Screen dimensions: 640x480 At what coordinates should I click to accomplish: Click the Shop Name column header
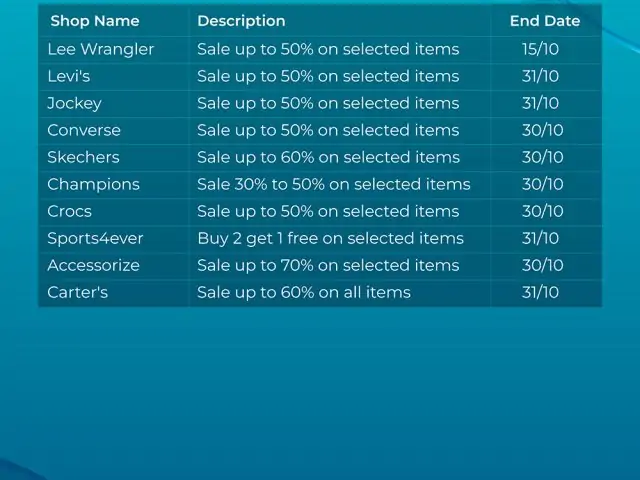(x=95, y=21)
